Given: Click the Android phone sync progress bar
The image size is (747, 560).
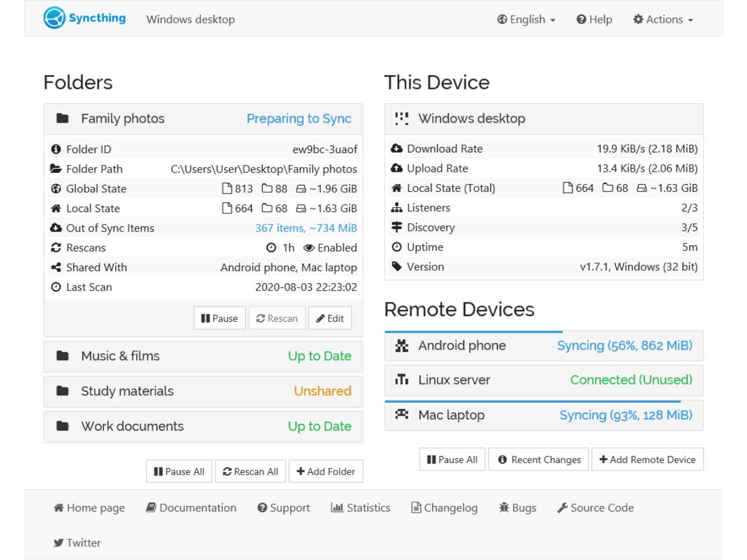Looking at the screenshot, I should [x=474, y=332].
